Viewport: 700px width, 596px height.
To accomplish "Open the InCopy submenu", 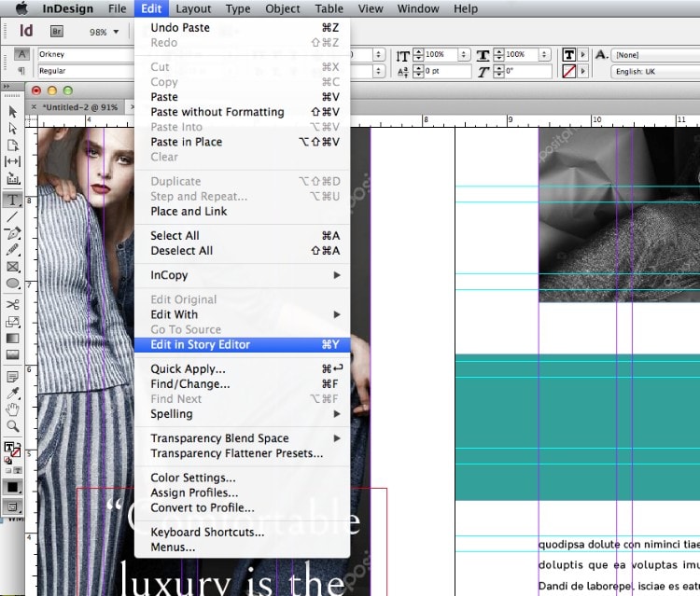I will (x=242, y=275).
